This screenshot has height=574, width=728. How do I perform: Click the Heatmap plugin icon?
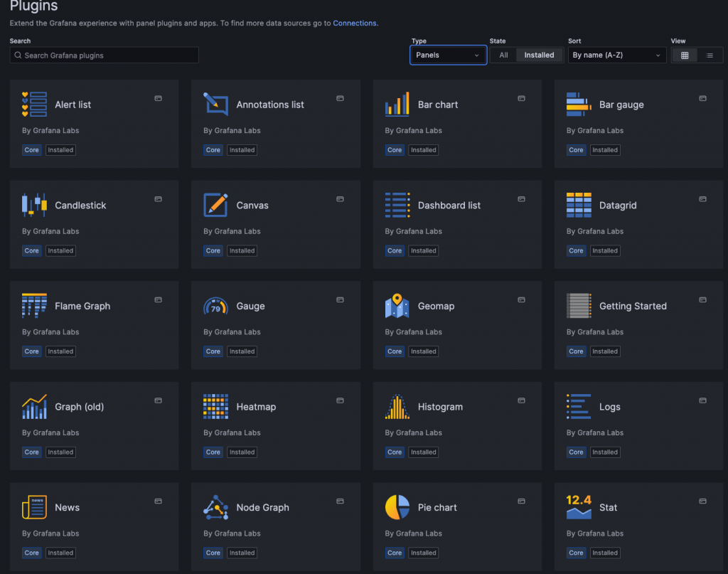216,407
